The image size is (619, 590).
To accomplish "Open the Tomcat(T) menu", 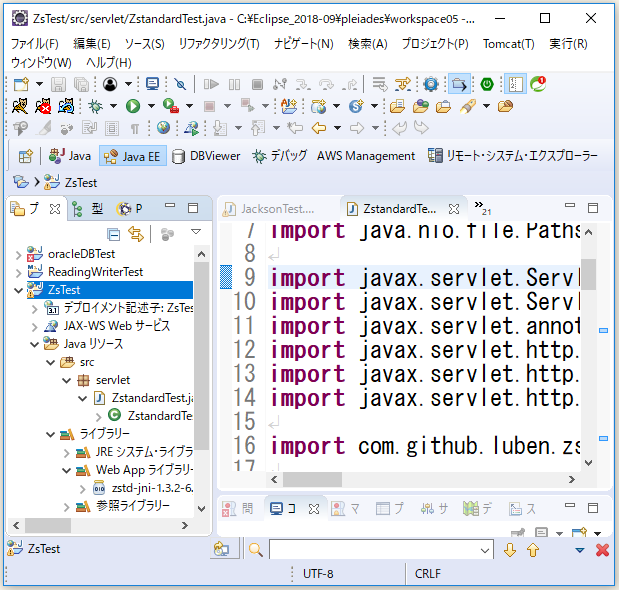I will tap(508, 44).
